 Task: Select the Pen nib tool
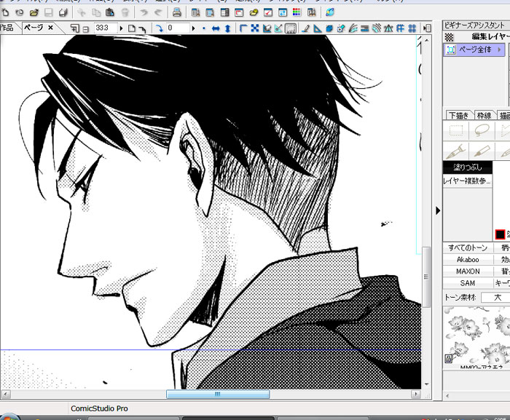[x=455, y=151]
